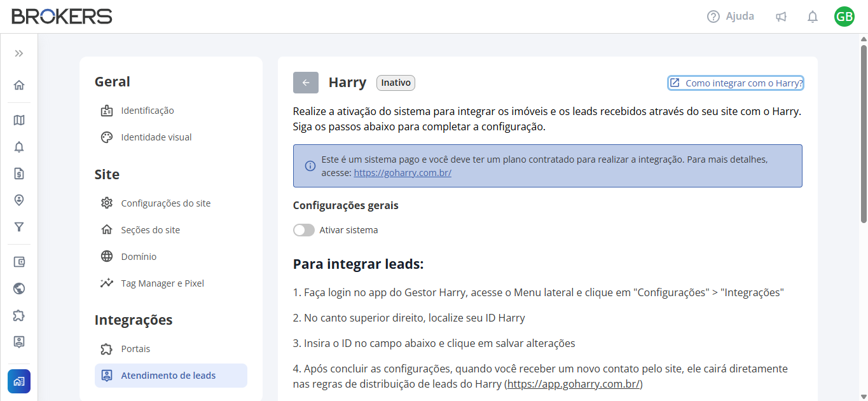Viewport: 868px width, 401px height.
Task: Open the funnel filter icon in sidebar
Action: tap(19, 227)
